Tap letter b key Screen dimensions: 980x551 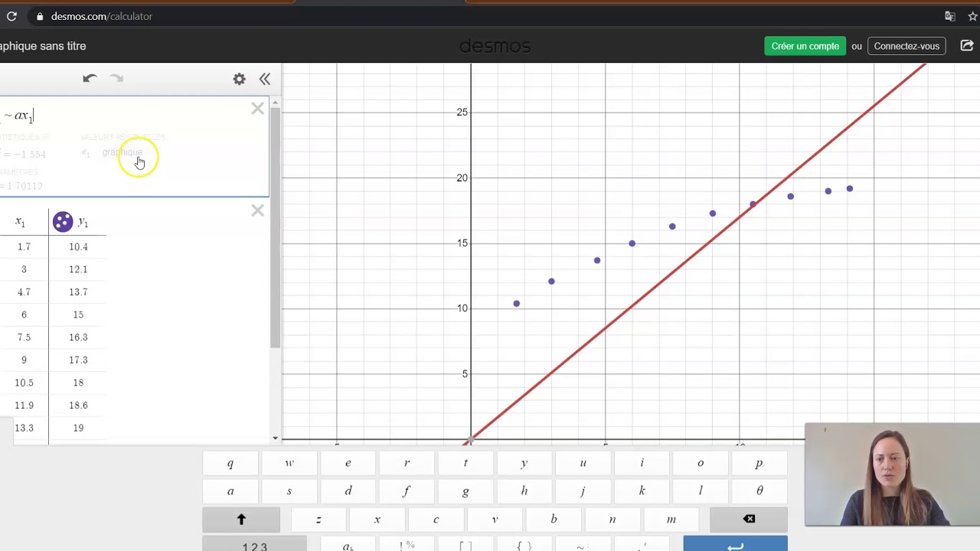coord(554,520)
